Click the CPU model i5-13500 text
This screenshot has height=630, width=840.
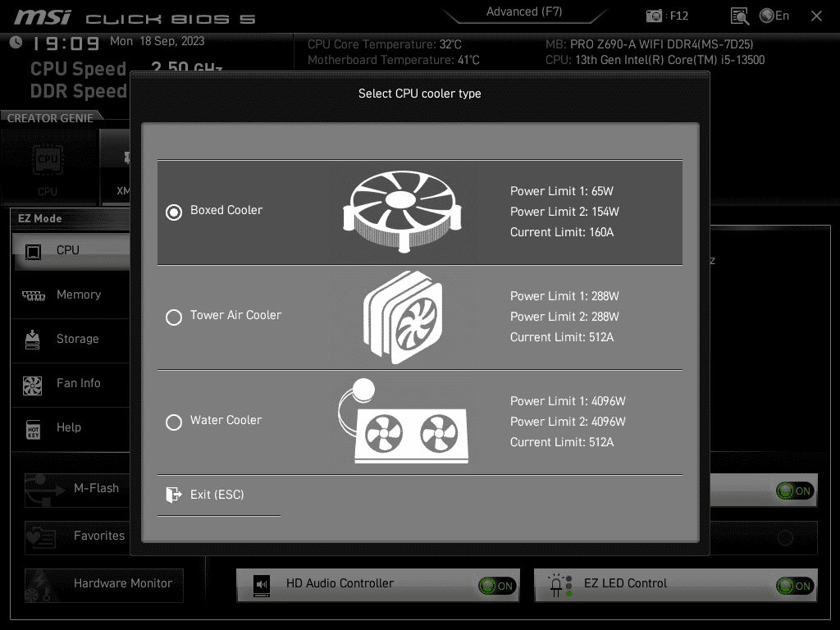(655, 60)
